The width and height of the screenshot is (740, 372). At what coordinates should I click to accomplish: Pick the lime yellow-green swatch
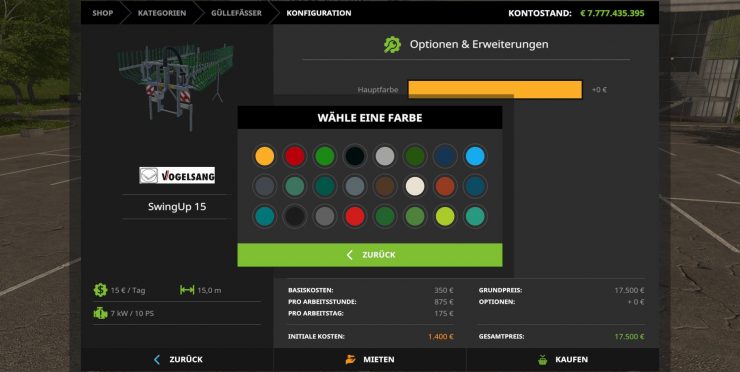pos(445,216)
